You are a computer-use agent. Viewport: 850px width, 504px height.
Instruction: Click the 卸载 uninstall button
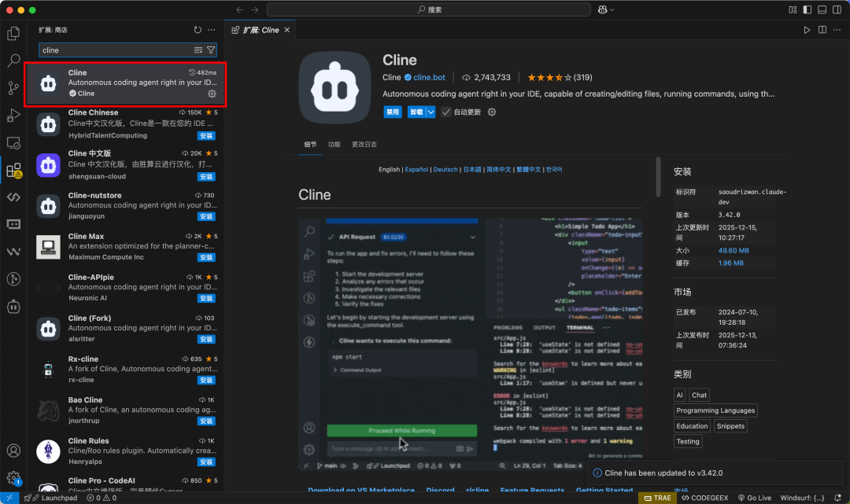416,112
